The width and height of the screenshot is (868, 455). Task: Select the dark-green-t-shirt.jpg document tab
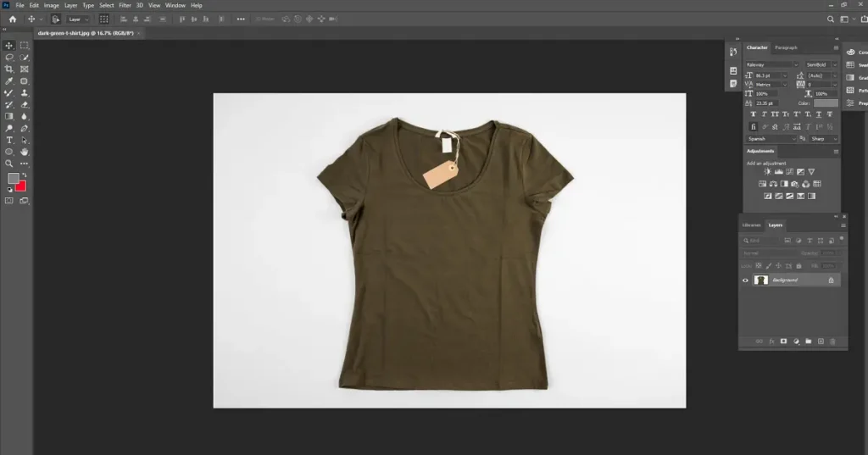86,33
